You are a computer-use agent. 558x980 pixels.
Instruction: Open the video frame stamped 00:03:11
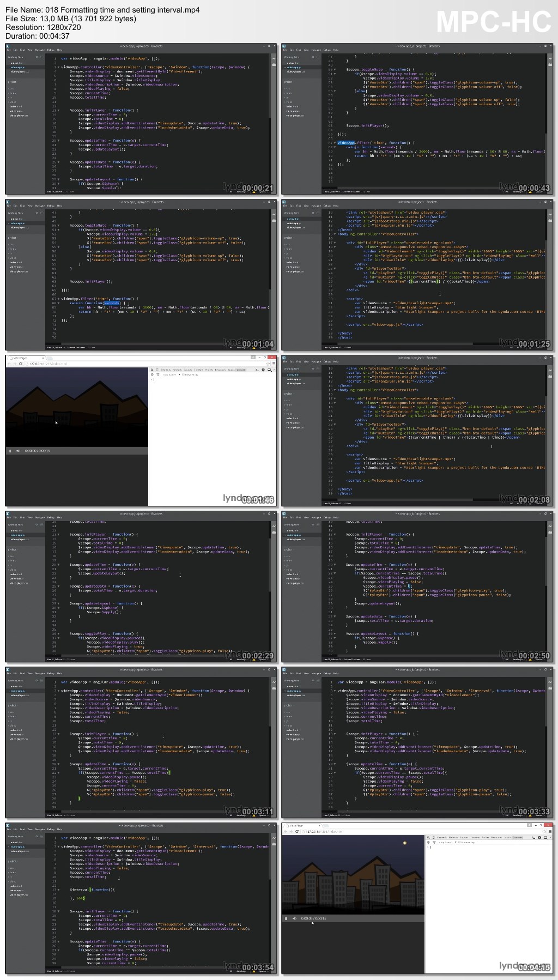click(x=142, y=742)
